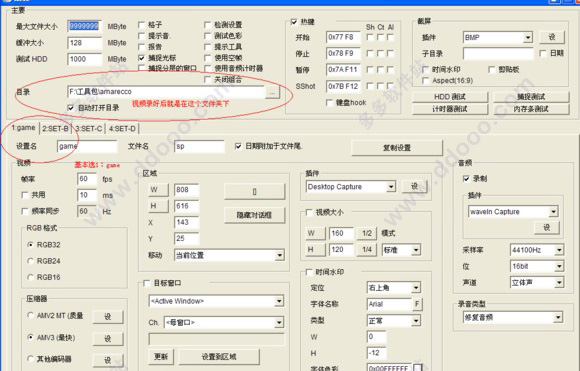Expand the 模式 标准 dropdown

click(x=416, y=250)
